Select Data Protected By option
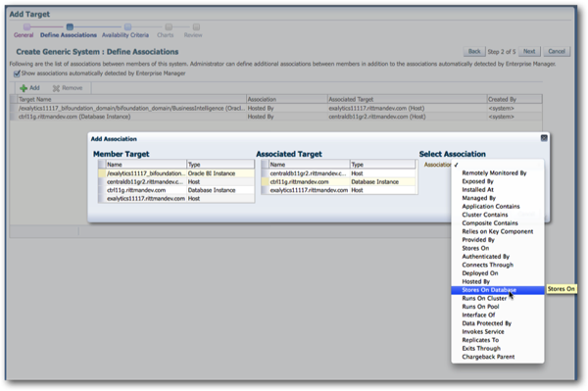Screen dimensions: 588x391 click(x=498, y=323)
